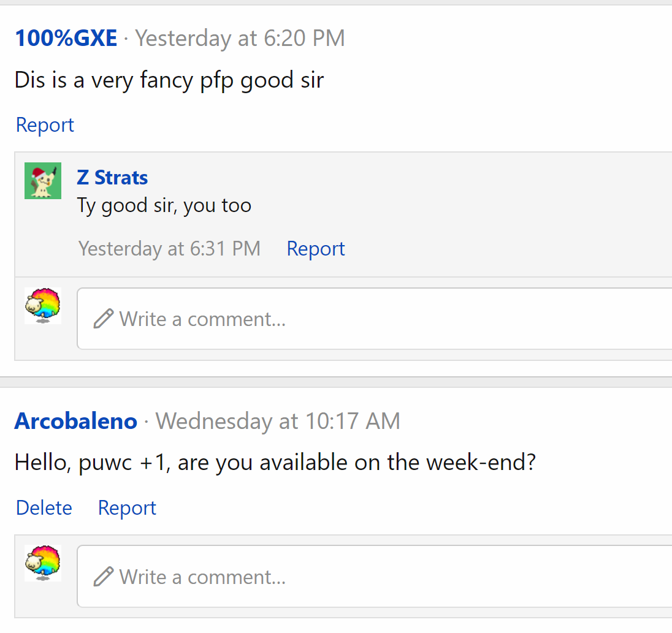Focus the comment field under Z Strats' reply

coord(380,319)
